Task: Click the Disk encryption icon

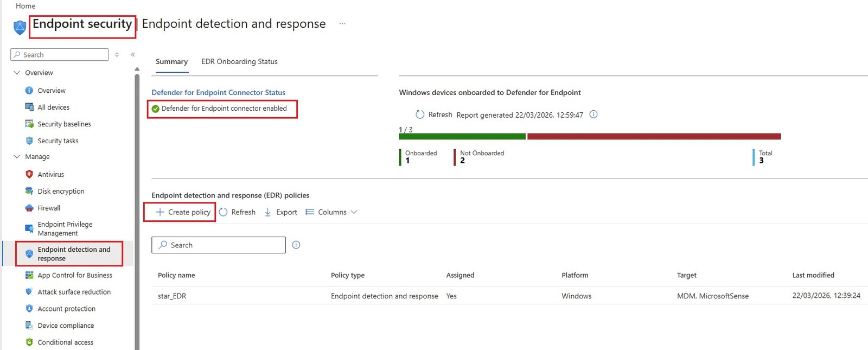Action: (x=29, y=191)
